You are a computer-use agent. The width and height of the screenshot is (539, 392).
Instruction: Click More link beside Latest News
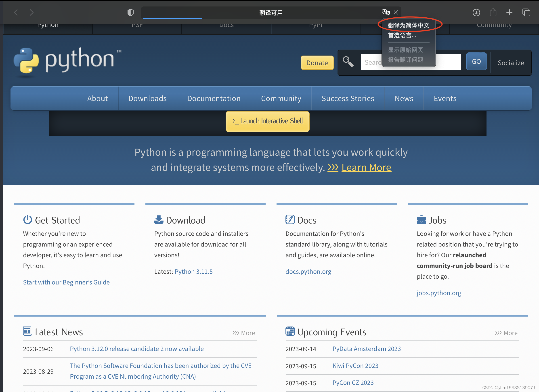[x=244, y=333]
